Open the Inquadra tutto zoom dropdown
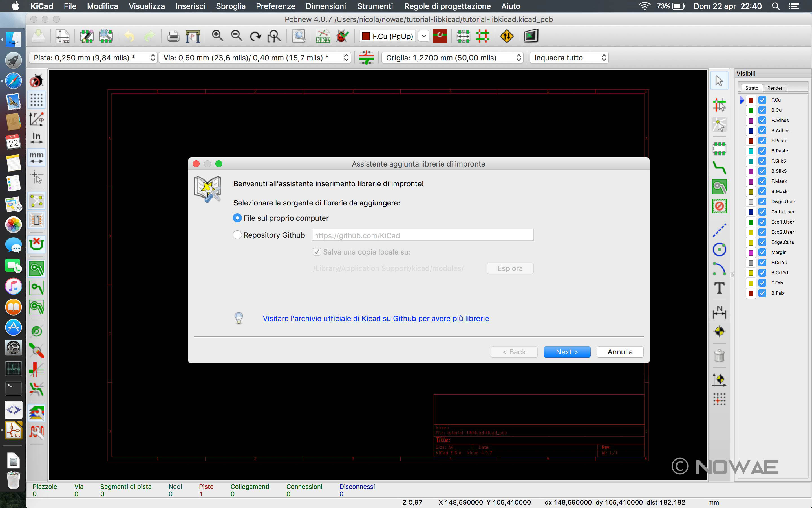This screenshot has width=812, height=508. coord(569,58)
